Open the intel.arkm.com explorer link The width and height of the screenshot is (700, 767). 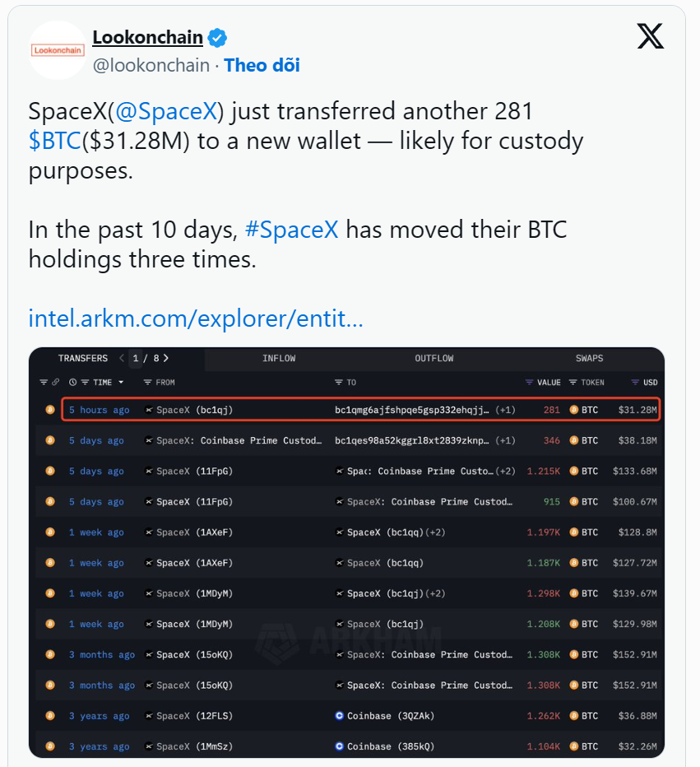196,318
